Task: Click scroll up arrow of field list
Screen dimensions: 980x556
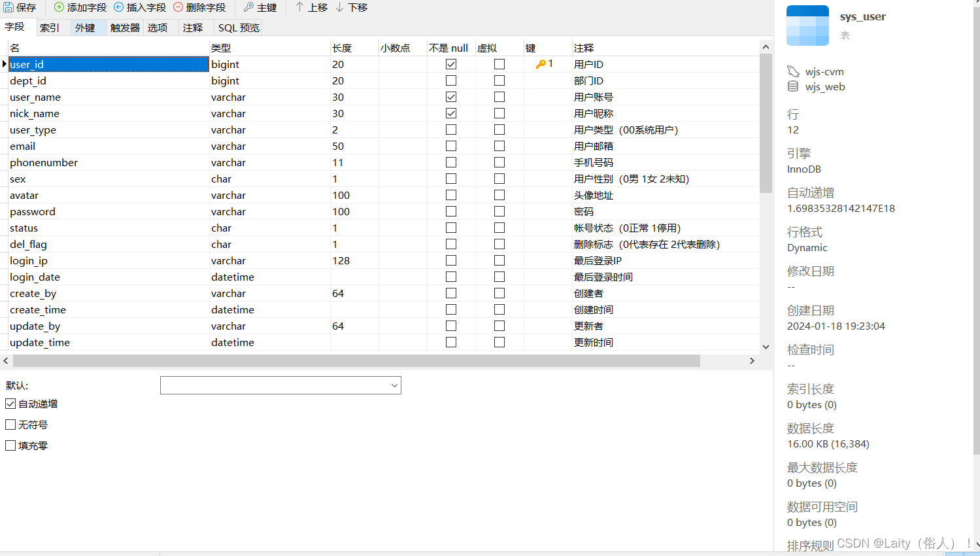Action: click(x=766, y=46)
